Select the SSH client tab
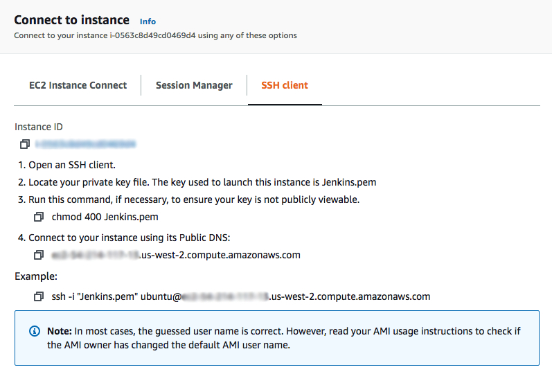This screenshot has height=392, width=552. (x=285, y=85)
